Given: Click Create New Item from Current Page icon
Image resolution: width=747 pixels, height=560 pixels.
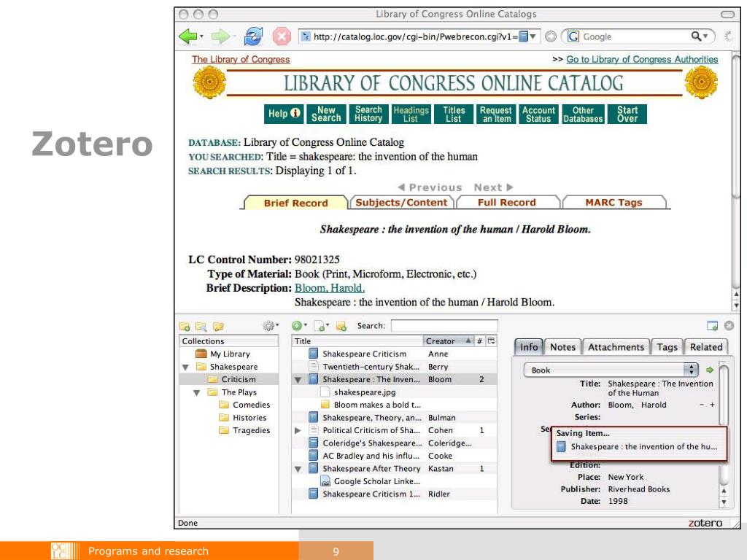Looking at the screenshot, I should point(321,326).
